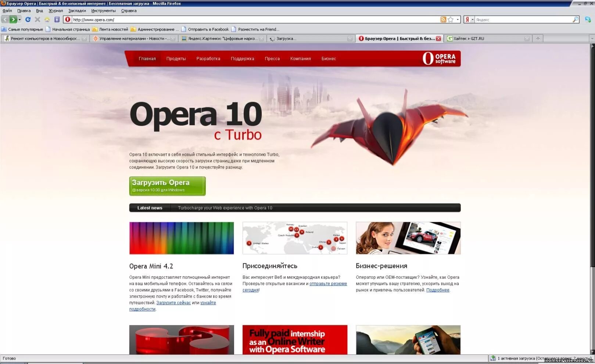Open the Закладки menu
The image size is (595, 364).
[77, 11]
